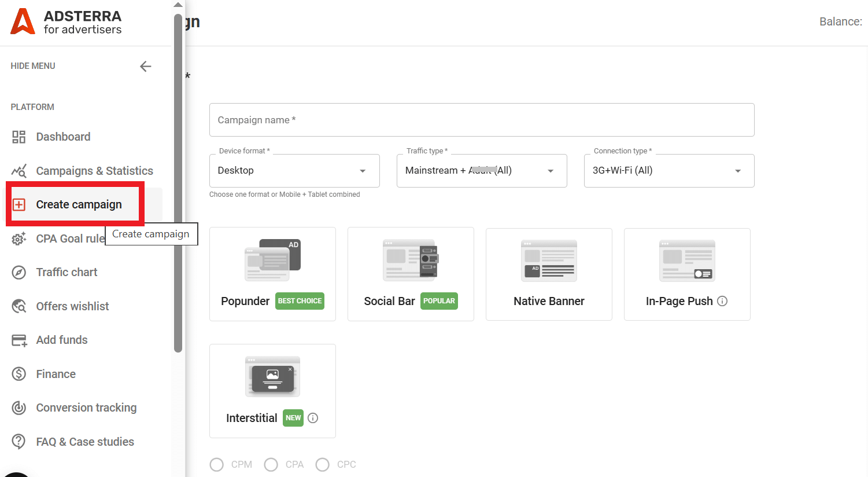
Task: Click the Create campaign plus icon
Action: coord(19,205)
